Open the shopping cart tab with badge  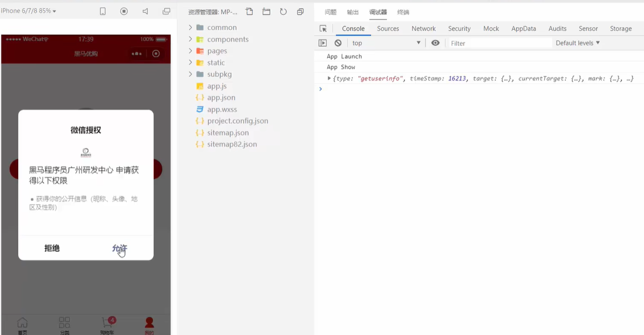[x=108, y=326]
